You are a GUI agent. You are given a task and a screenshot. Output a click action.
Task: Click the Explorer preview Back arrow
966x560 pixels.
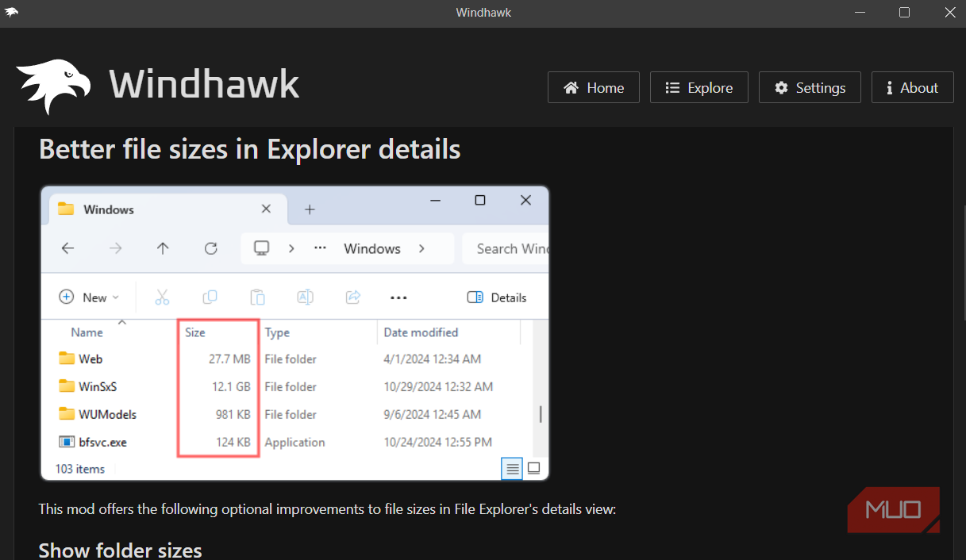[67, 248]
